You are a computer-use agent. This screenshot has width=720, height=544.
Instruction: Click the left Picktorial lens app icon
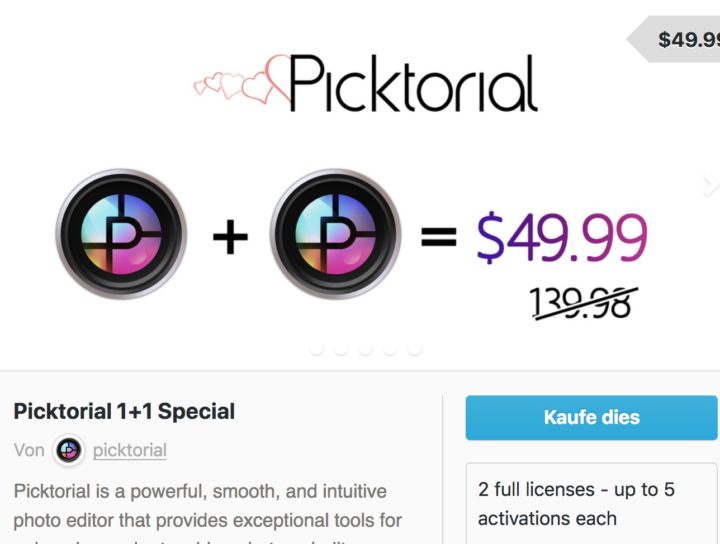[x=121, y=234]
